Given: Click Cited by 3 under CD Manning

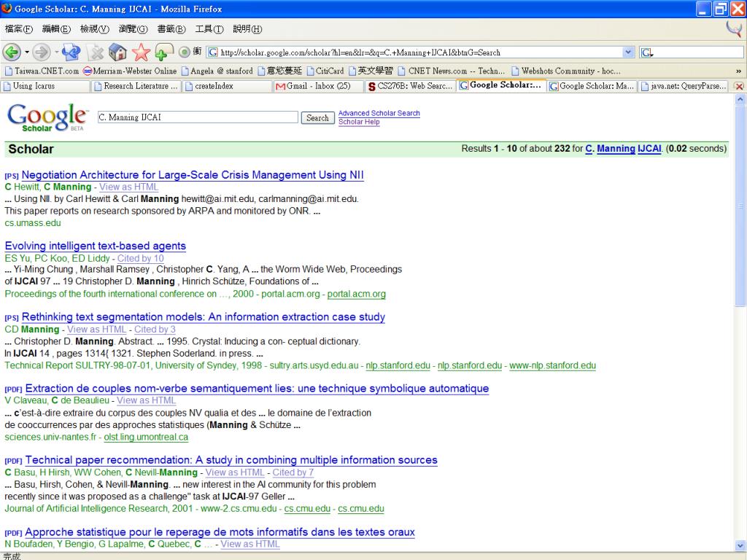Looking at the screenshot, I should [x=155, y=329].
